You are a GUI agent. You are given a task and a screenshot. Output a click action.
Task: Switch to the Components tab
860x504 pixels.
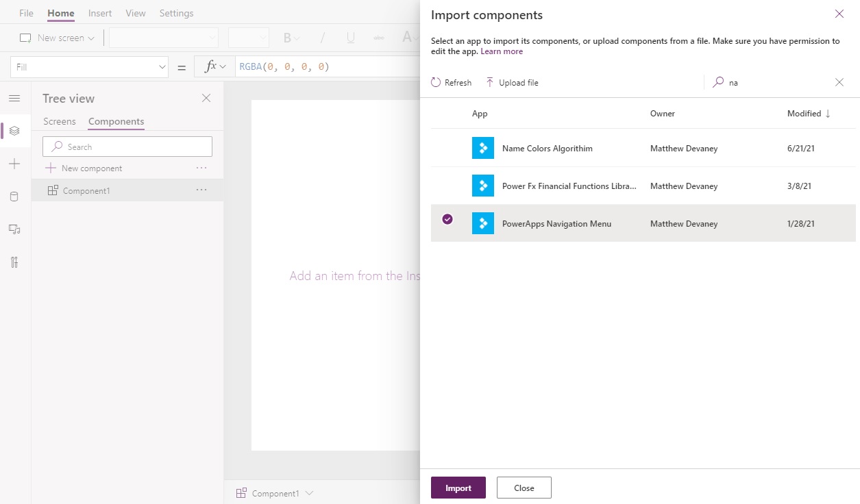click(115, 121)
